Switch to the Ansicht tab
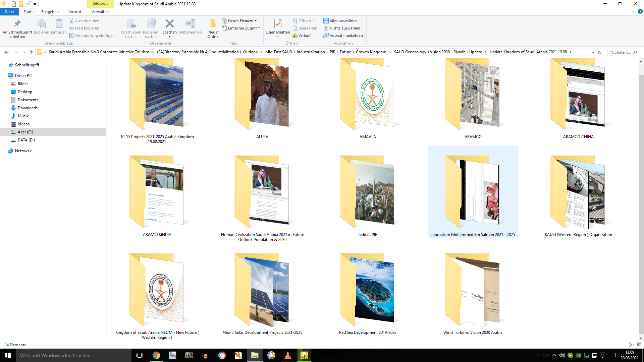The image size is (644, 362). 75,12
